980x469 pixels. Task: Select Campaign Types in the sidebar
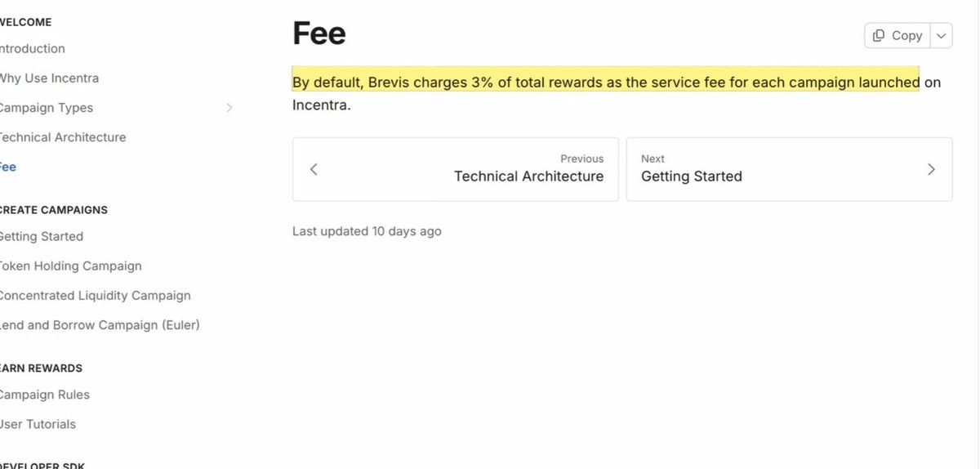tap(47, 108)
